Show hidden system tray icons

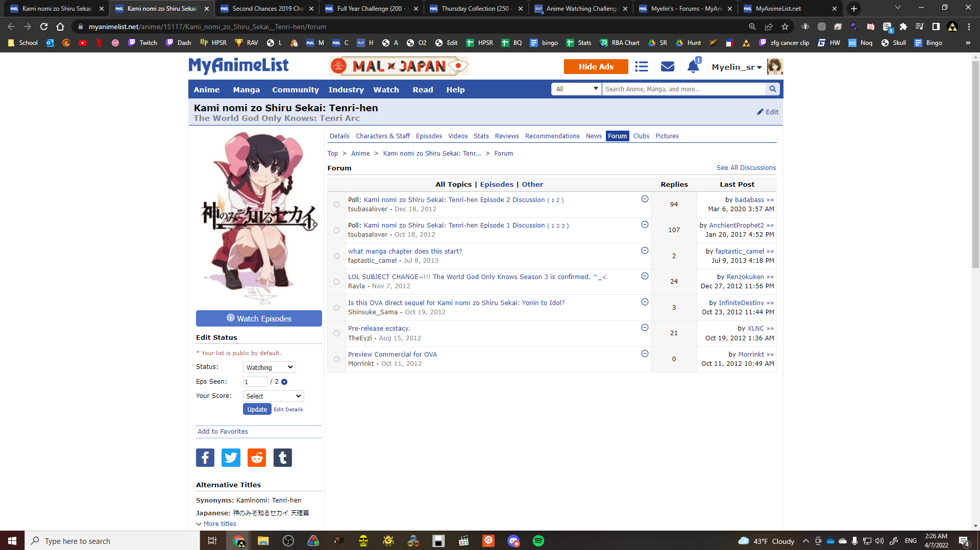(x=805, y=541)
